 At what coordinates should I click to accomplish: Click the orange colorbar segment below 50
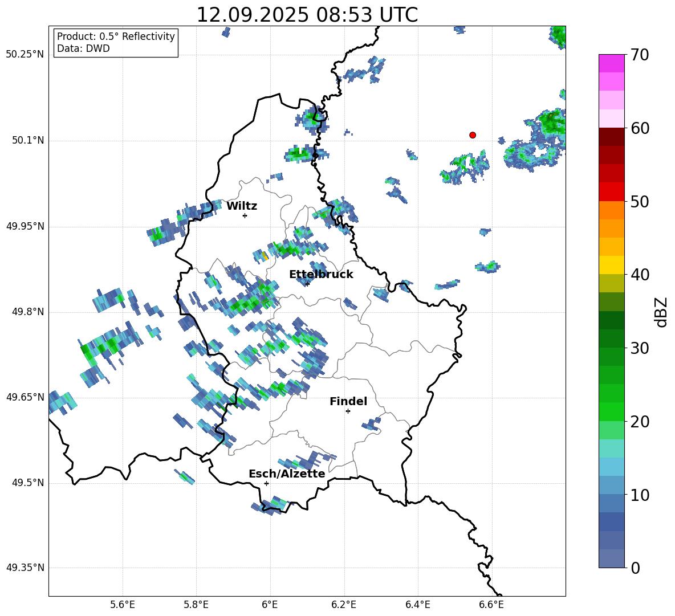coord(611,210)
